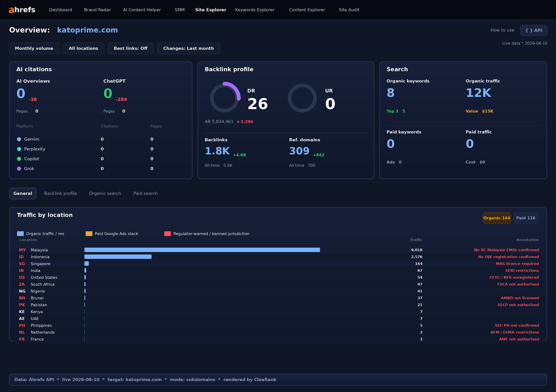
Task: Click the ahrefs logo
Action: click(x=22, y=10)
